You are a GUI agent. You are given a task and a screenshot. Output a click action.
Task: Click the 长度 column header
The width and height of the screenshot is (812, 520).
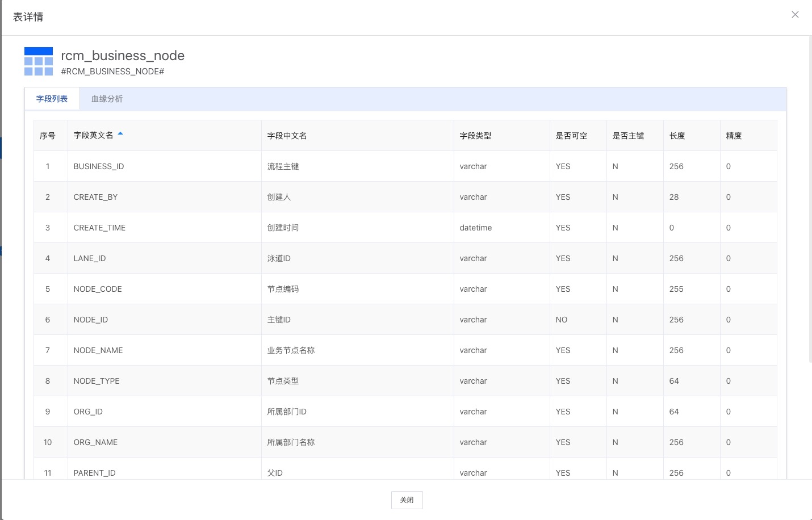pos(677,135)
